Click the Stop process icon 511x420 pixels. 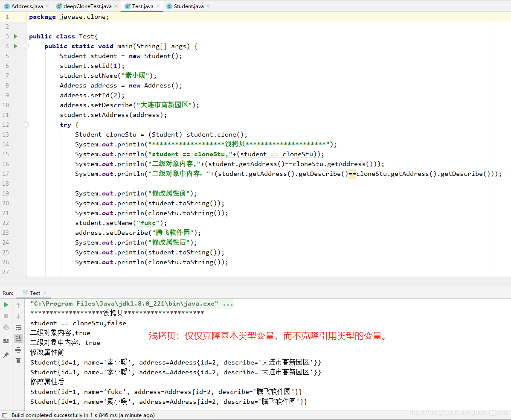[x=6, y=316]
